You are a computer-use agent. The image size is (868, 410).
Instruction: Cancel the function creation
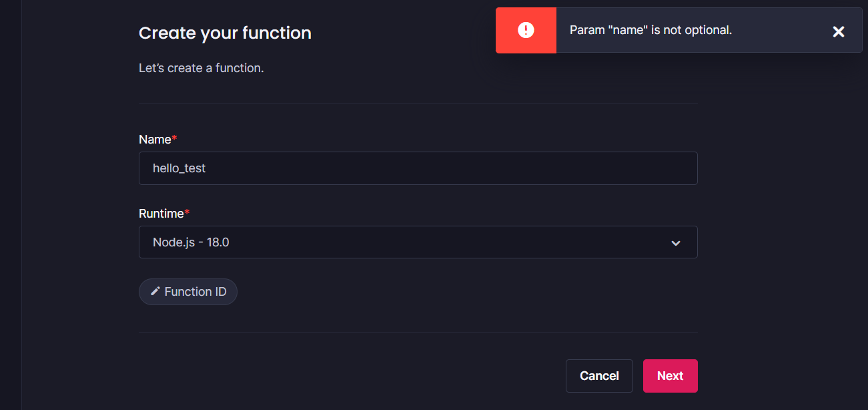pyautogui.click(x=598, y=375)
